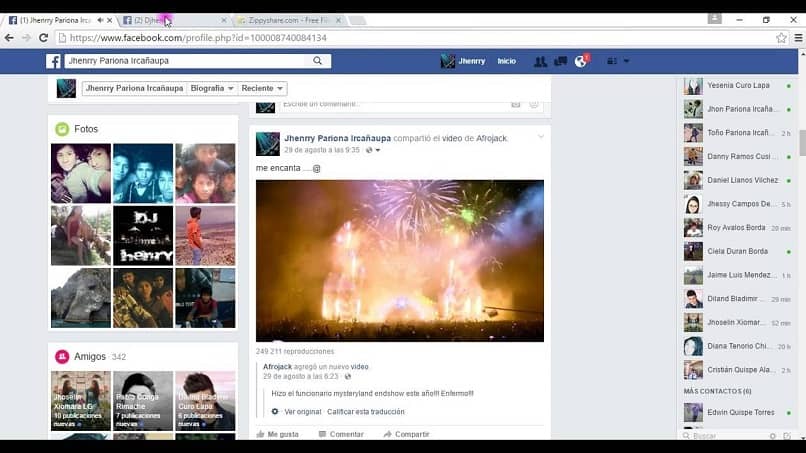
Task: Open the Fotos section heading
Action: pyautogui.click(x=86, y=129)
